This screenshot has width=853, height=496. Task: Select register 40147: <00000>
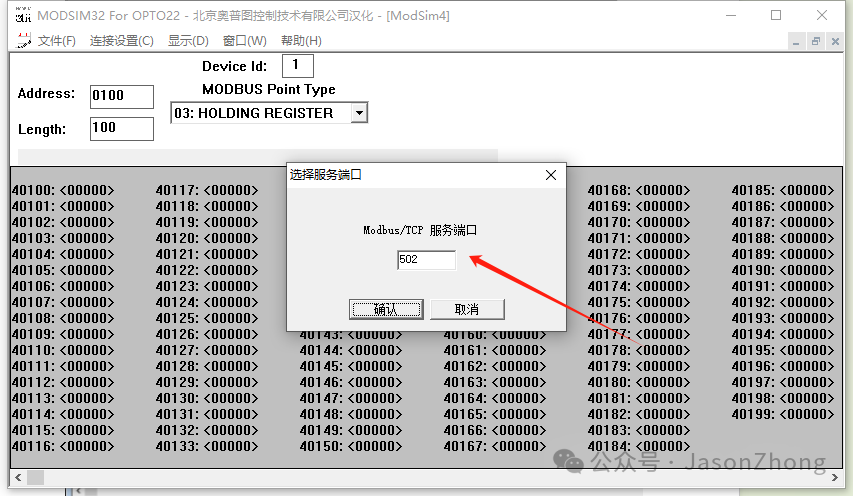351,398
